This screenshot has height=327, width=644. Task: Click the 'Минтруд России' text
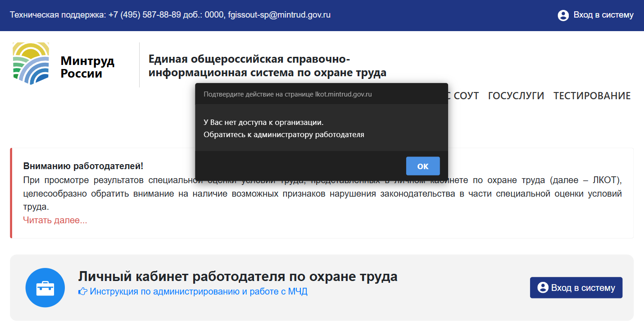click(x=87, y=67)
